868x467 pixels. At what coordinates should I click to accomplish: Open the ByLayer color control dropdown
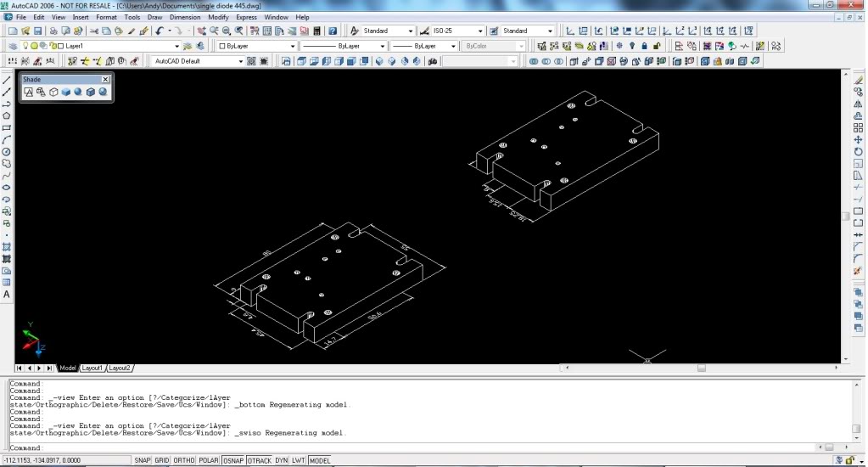(293, 46)
